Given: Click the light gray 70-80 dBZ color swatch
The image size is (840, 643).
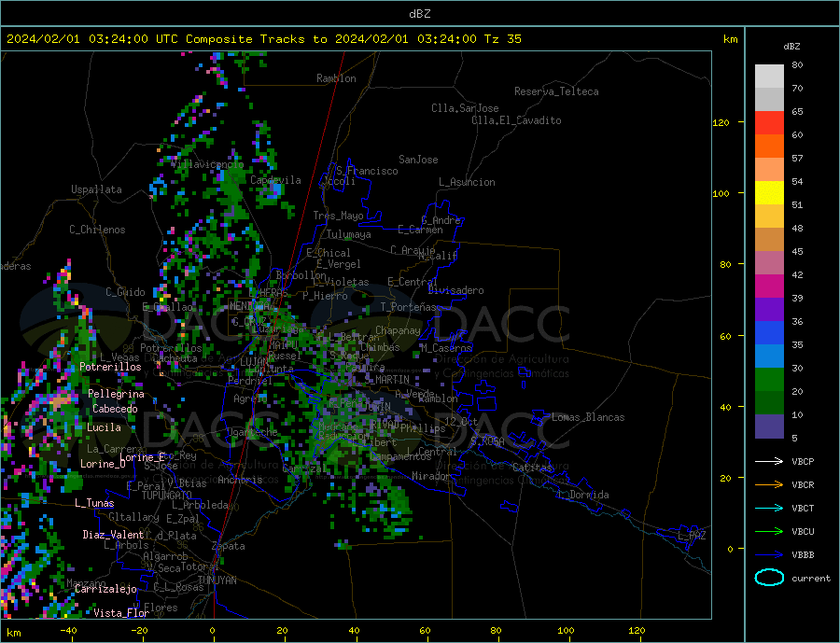Looking at the screenshot, I should click(769, 77).
